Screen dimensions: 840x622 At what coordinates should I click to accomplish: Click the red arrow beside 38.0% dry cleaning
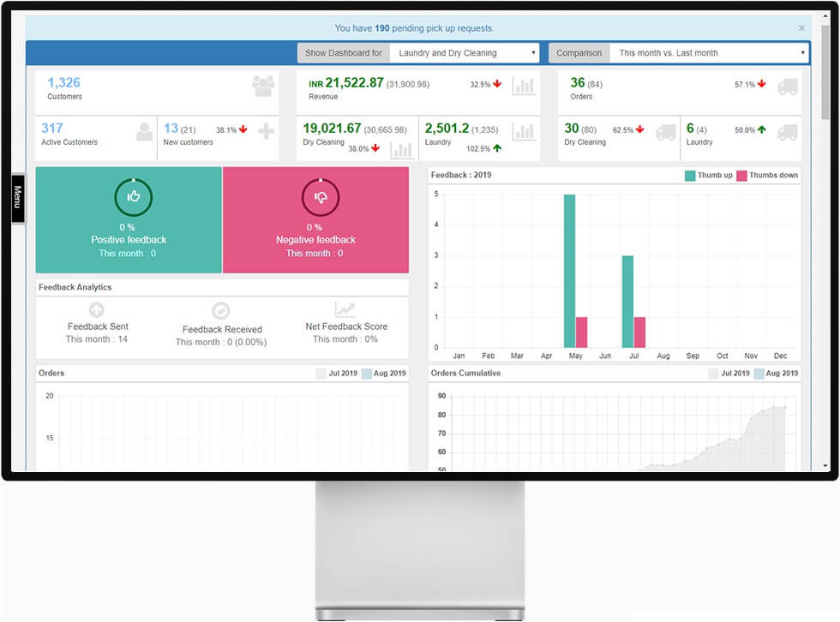(375, 148)
